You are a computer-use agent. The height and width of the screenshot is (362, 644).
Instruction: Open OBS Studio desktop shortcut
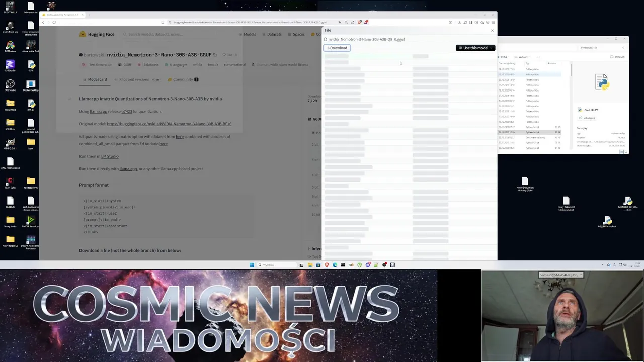tap(10, 85)
